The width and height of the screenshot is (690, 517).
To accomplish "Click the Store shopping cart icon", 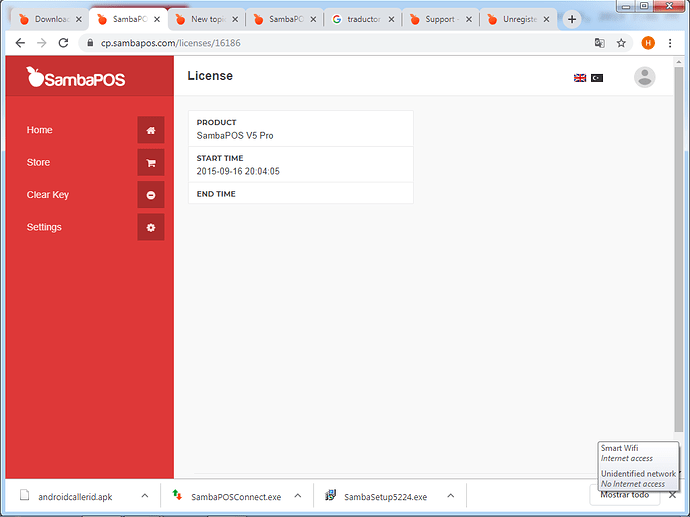I will [150, 162].
